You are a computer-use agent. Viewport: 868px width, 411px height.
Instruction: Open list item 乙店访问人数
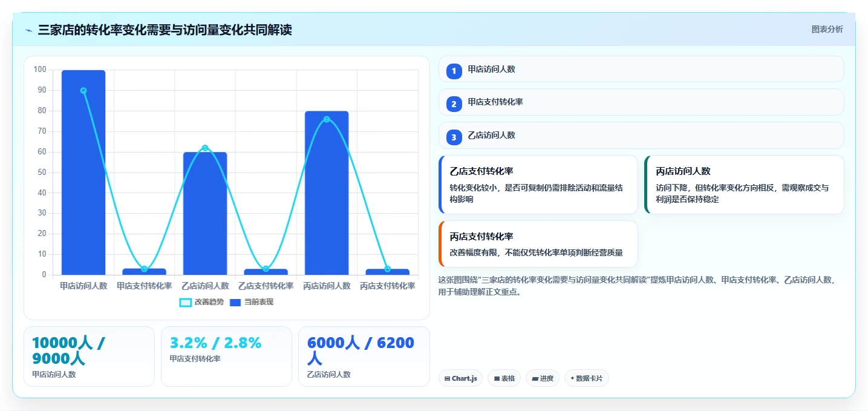(641, 135)
